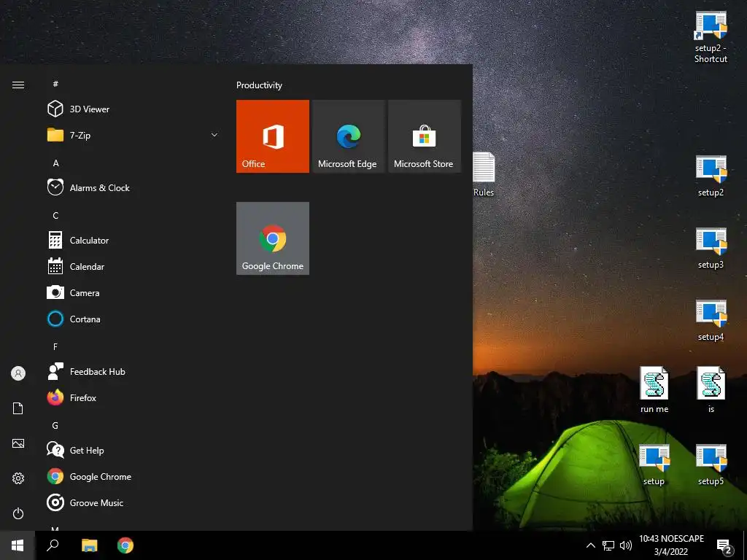
Task: Open Cortana from the app list
Action: [x=133, y=319]
